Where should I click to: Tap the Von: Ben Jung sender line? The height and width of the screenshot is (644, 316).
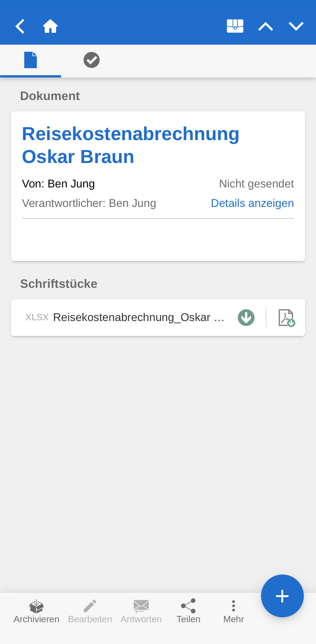58,184
